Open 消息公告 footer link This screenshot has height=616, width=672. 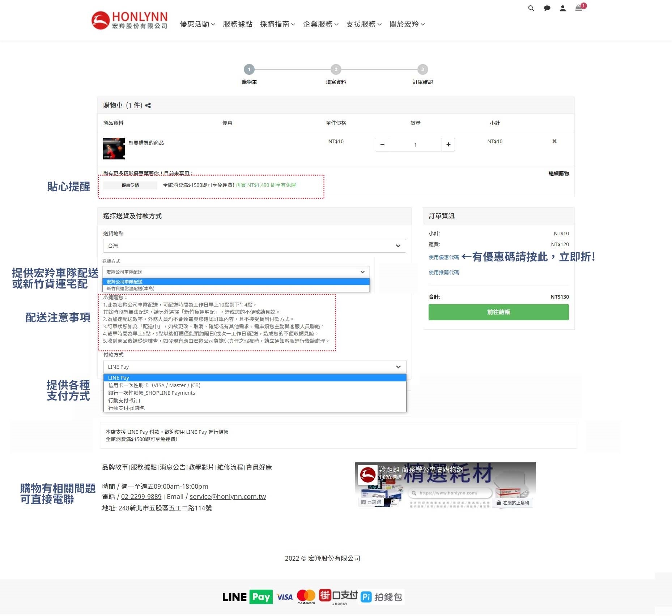pos(173,467)
